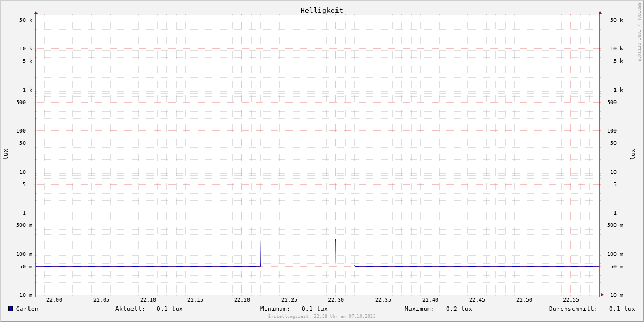Click the Garten legend label

pyautogui.click(x=27, y=309)
